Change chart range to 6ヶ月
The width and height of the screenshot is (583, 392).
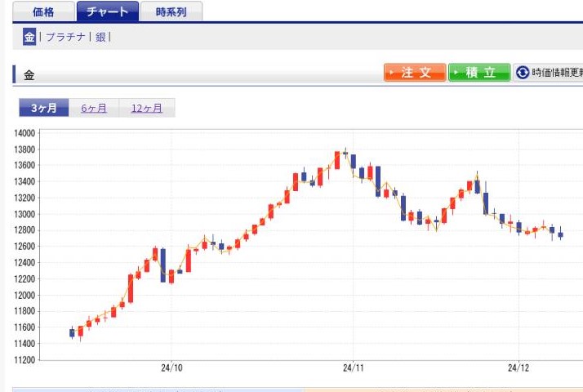(94, 109)
